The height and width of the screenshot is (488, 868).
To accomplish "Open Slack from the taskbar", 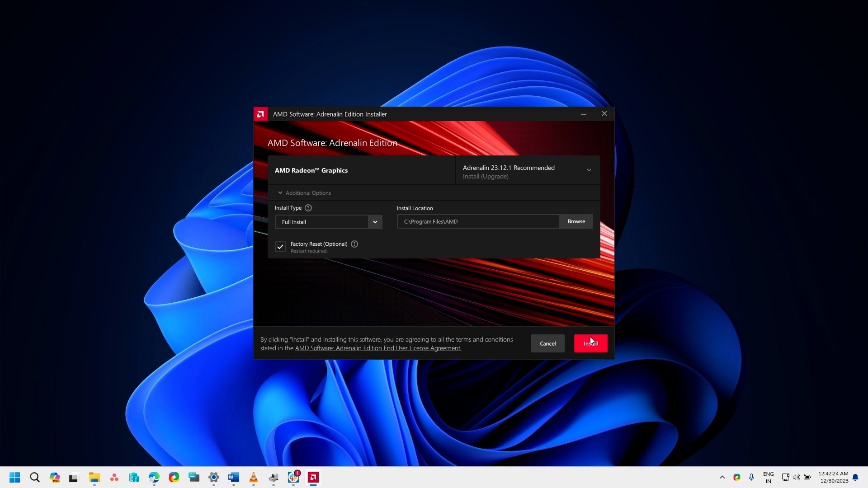I will click(x=293, y=477).
